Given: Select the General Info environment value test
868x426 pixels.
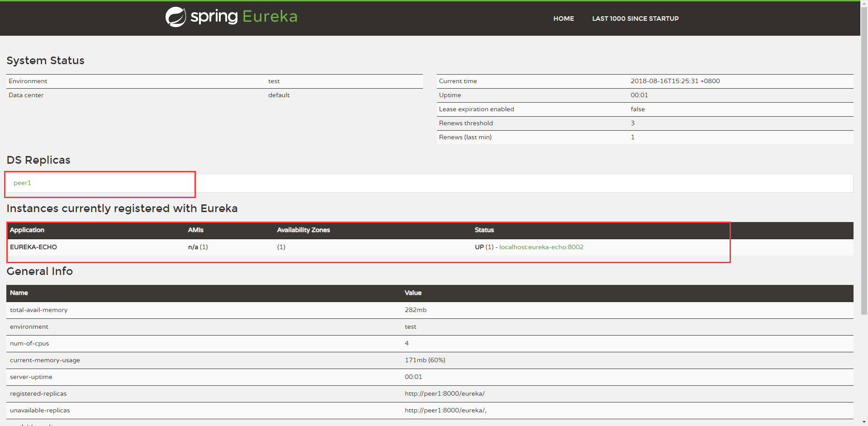Looking at the screenshot, I should click(411, 327).
